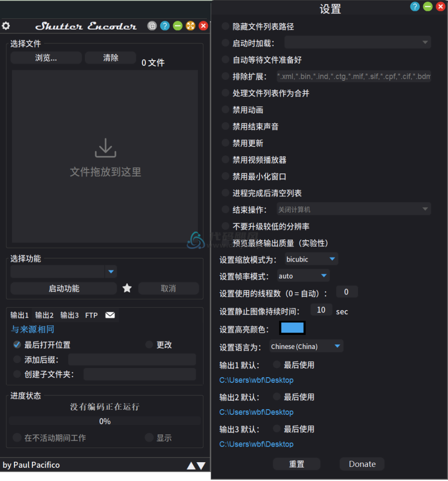Open Chinese (China) language dropdown

click(x=307, y=346)
